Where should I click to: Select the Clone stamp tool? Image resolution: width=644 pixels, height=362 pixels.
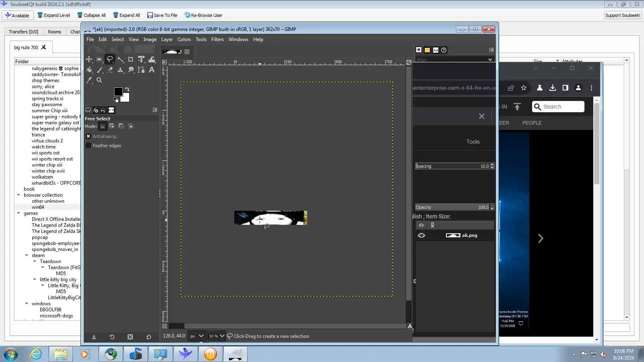tap(120, 70)
